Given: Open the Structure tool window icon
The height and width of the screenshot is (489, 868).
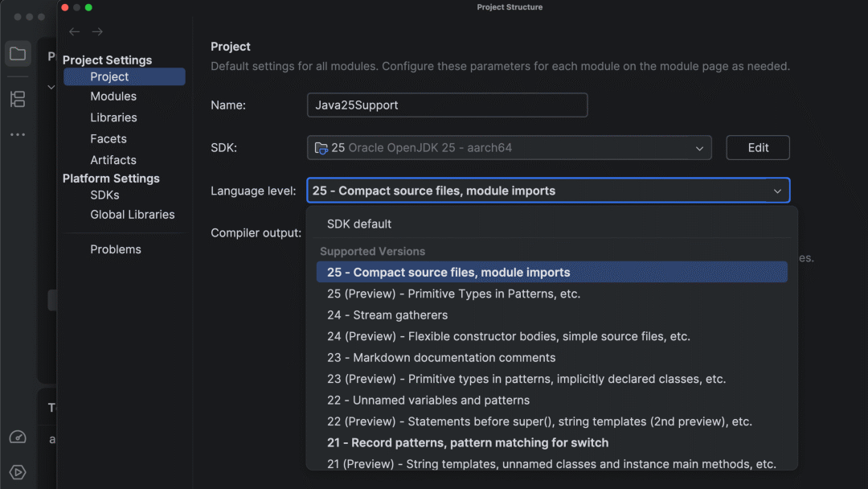Looking at the screenshot, I should coord(18,99).
